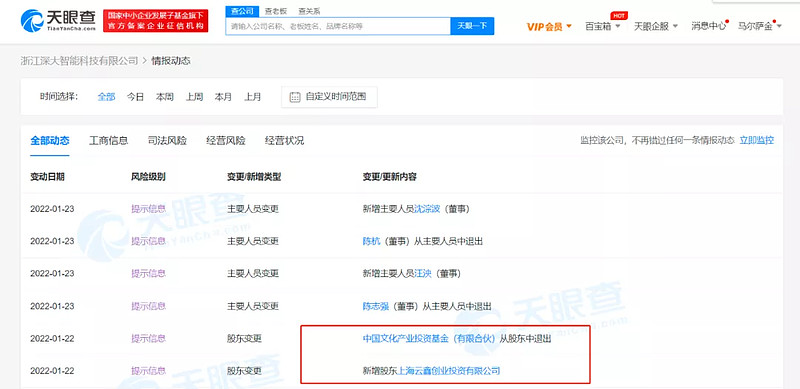Open 上海云鑫创业投资有限公司 link

pos(448,371)
